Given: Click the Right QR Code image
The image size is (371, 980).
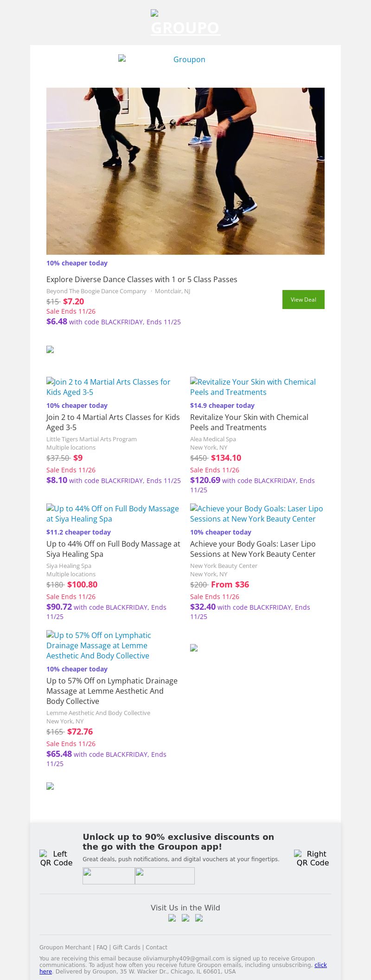Looking at the screenshot, I should [313, 858].
